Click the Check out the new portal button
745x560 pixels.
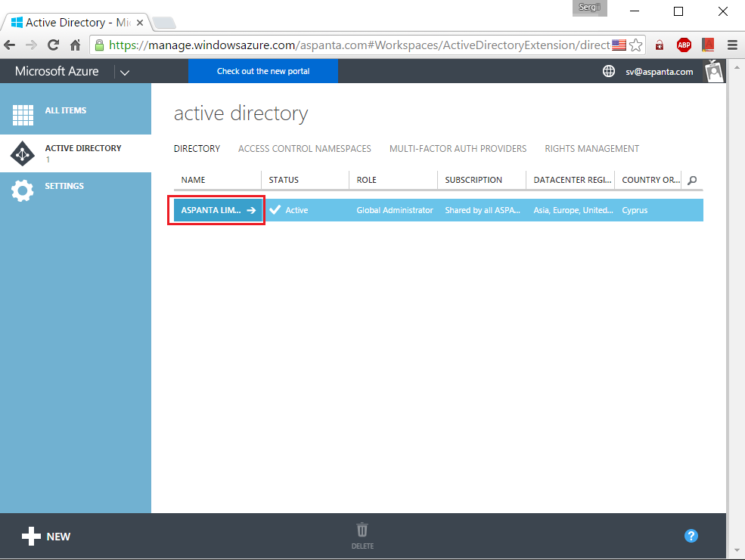coord(263,71)
